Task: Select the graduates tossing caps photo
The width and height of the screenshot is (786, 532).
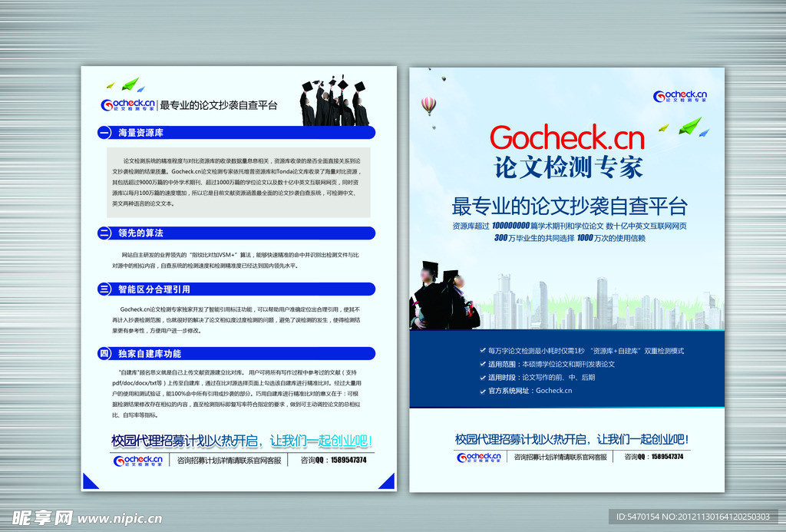Action: pyautogui.click(x=335, y=101)
